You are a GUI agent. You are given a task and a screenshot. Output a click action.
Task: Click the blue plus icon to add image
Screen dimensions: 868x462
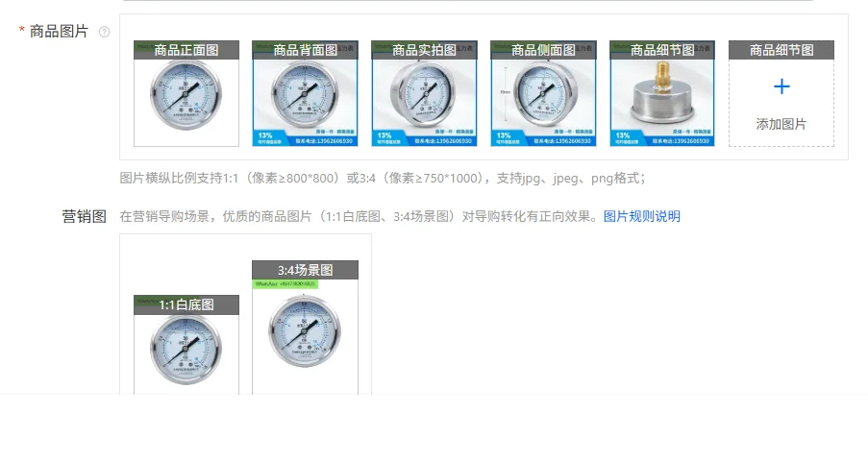781,86
